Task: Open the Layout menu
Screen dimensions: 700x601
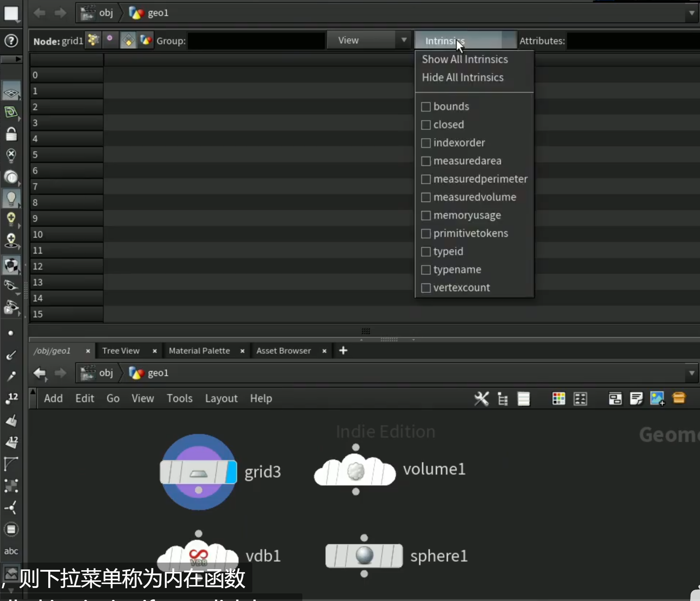Action: coord(221,398)
